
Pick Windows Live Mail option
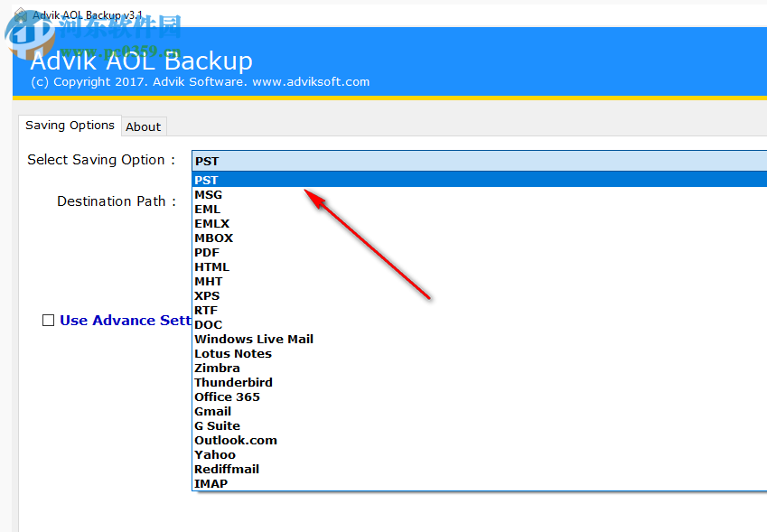tap(253, 339)
